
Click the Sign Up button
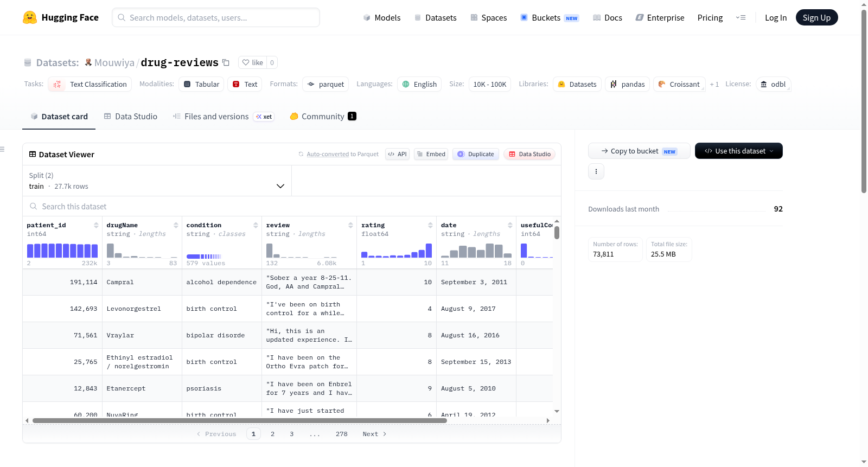tap(816, 17)
